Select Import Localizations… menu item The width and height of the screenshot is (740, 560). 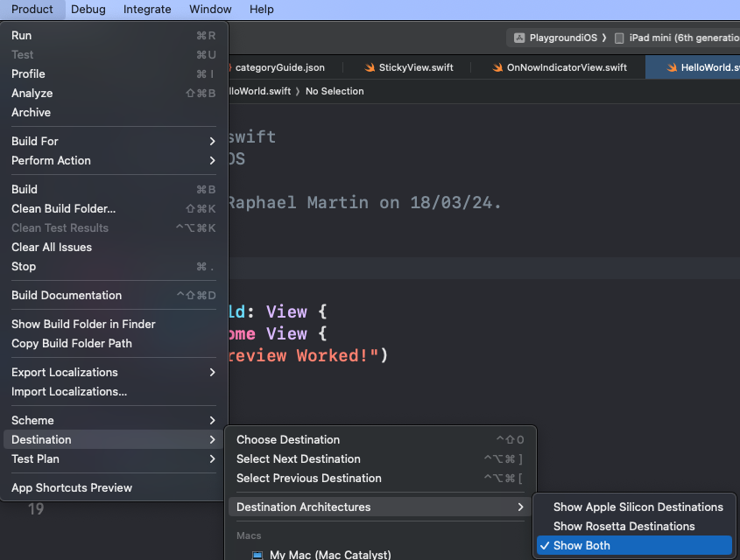pyautogui.click(x=114, y=391)
